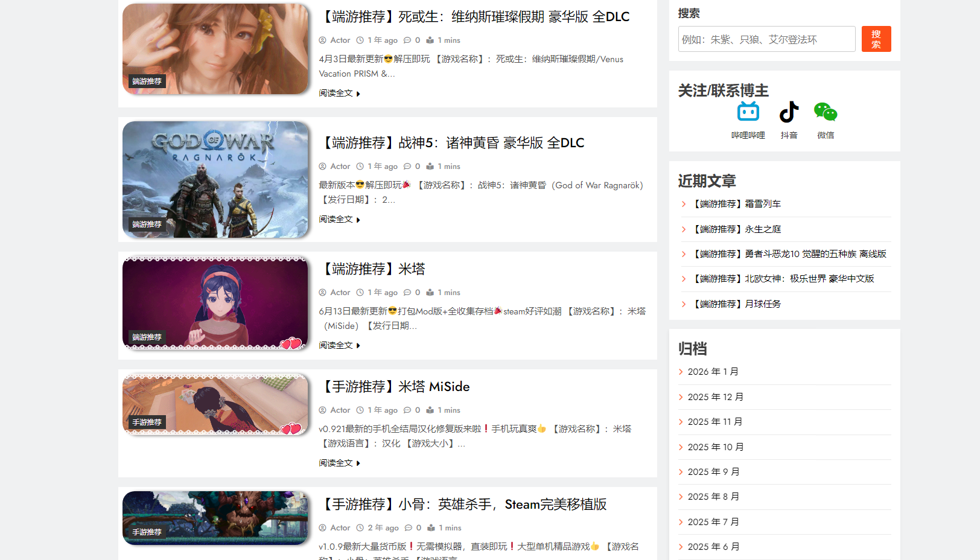
Task: Click comment count icon on 手游推荐 米塔 MiSide post
Action: coord(407,410)
